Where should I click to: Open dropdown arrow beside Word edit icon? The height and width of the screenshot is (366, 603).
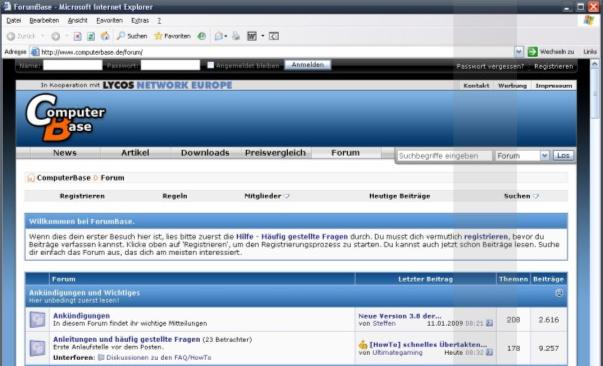(x=263, y=36)
